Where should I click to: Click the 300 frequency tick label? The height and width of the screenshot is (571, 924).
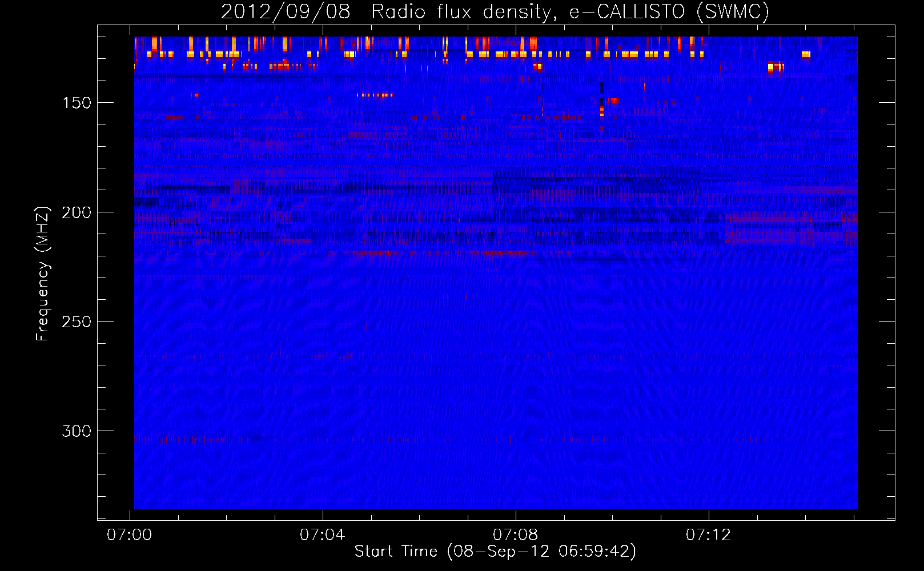[x=77, y=431]
